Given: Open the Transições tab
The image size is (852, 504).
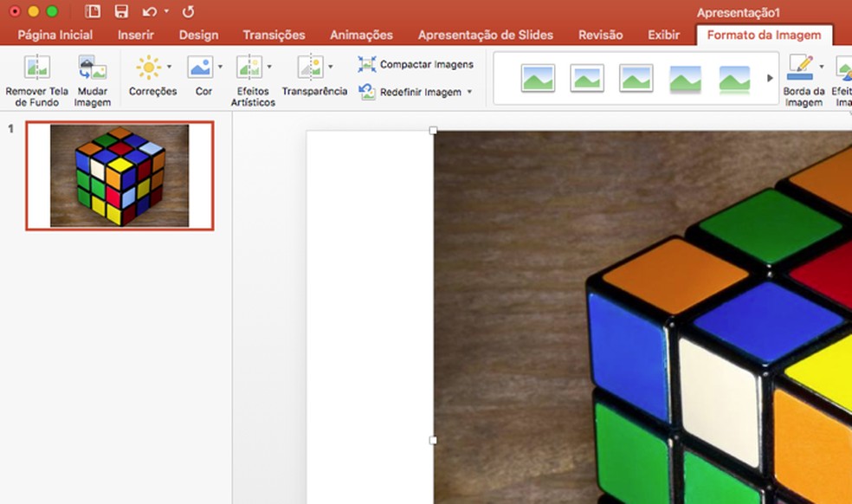Looking at the screenshot, I should [x=274, y=35].
